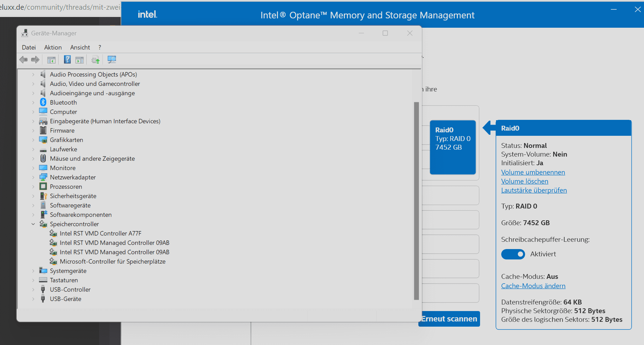Screen dimensions: 644x345
Task: Expand the USB-Geräte node
Action: [x=33, y=299]
